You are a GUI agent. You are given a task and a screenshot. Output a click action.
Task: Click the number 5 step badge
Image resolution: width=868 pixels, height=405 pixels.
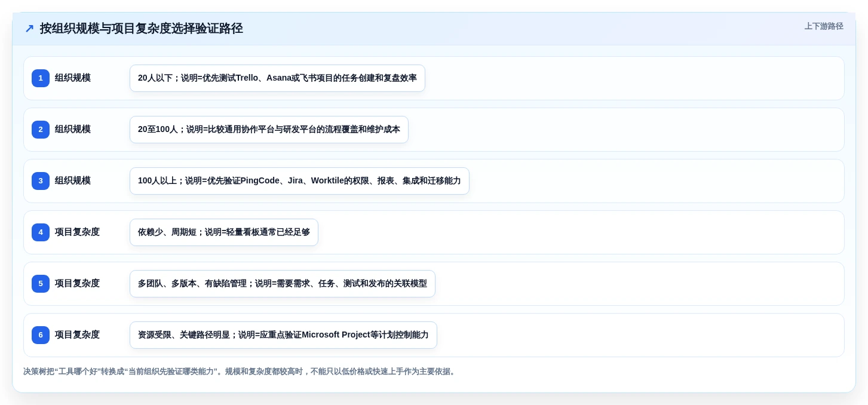pyautogui.click(x=41, y=284)
